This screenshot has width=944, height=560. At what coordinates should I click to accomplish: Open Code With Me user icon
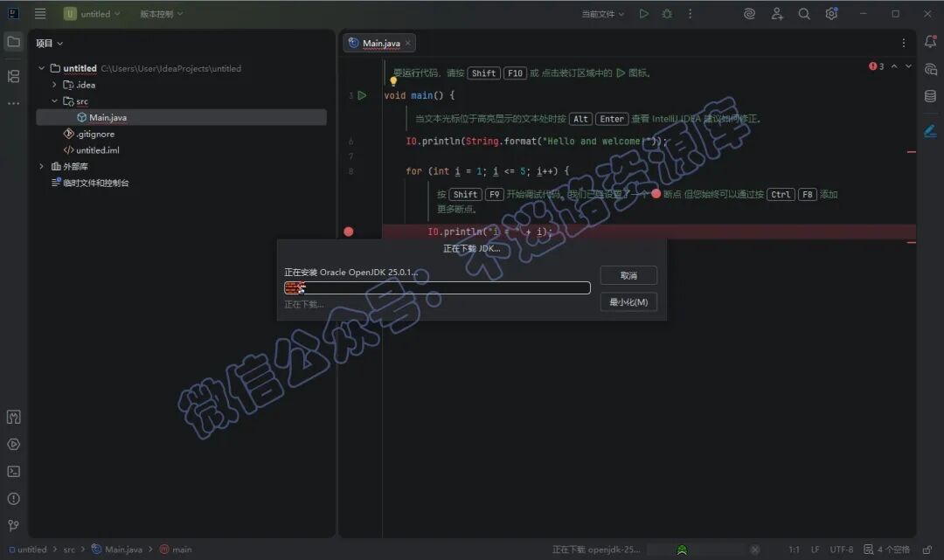pyautogui.click(x=777, y=13)
